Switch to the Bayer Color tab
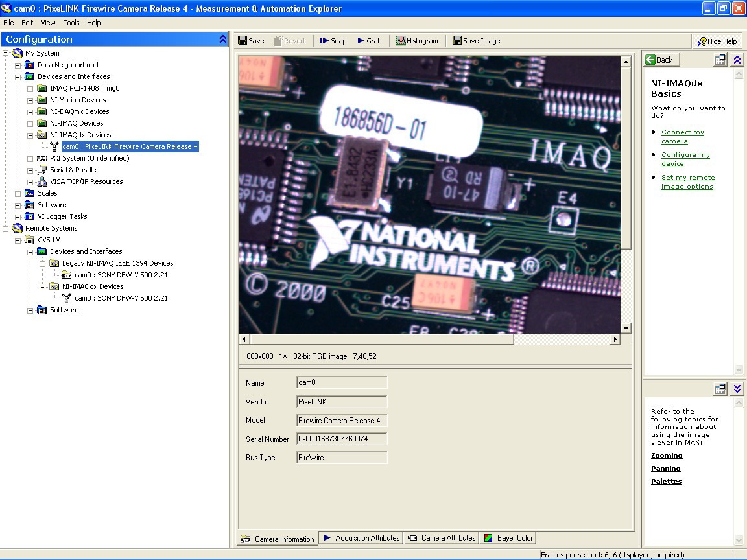 [x=508, y=538]
